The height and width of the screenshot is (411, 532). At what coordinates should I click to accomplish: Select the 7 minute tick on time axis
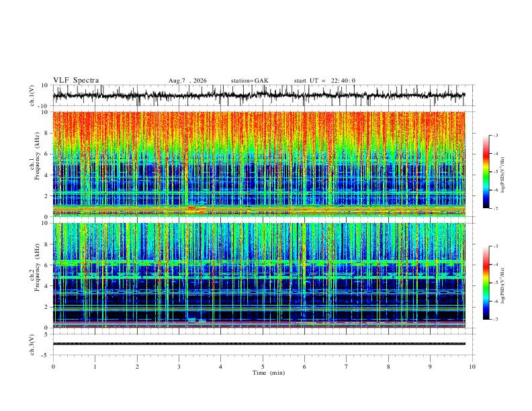(347, 367)
